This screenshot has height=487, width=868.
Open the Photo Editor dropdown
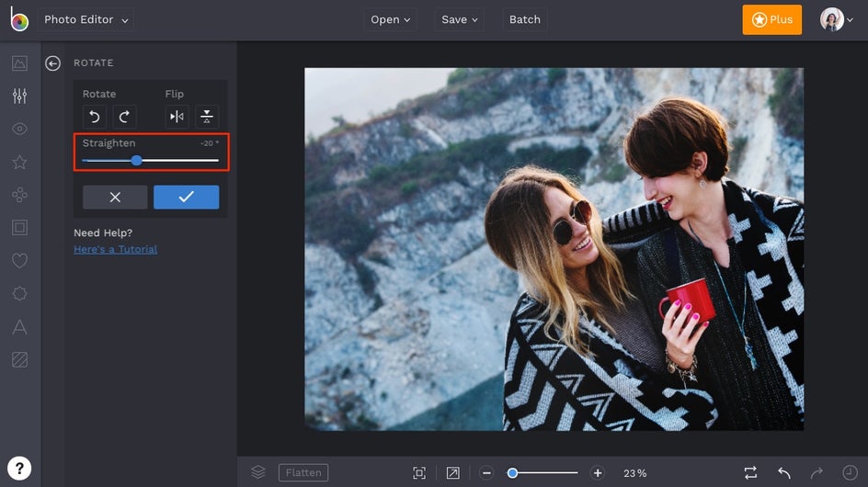coord(86,20)
